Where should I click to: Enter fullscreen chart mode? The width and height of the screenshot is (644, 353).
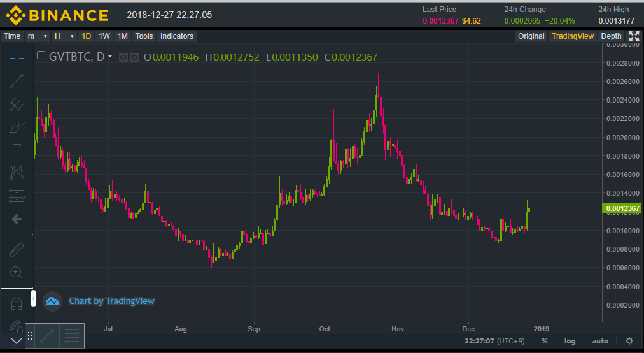pyautogui.click(x=634, y=36)
